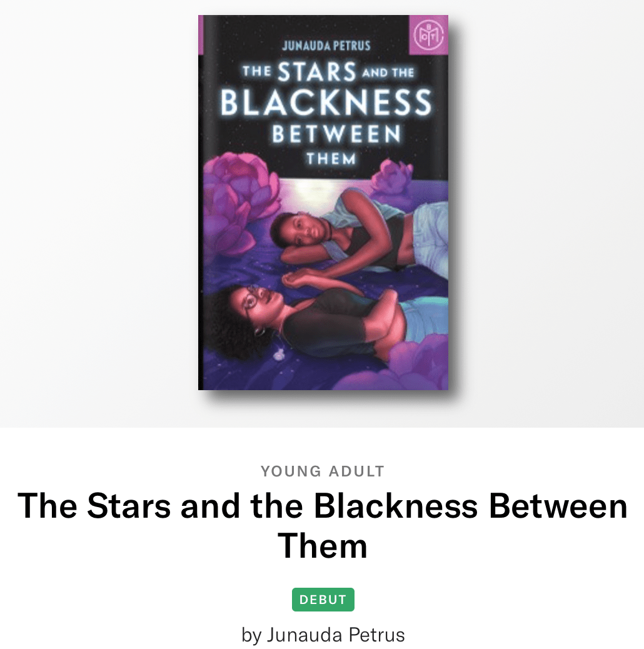Click the Book of the Month logo badge
The width and height of the screenshot is (644, 649).
click(x=429, y=34)
